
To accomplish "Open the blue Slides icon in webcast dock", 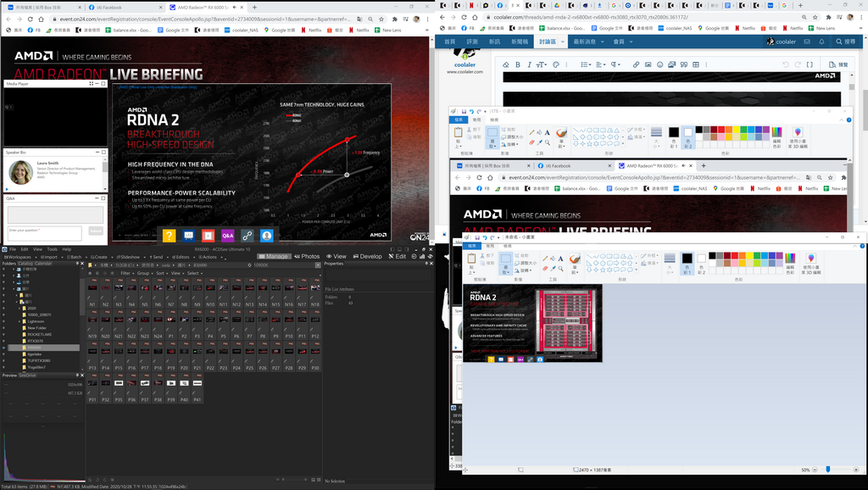I will 189,236.
